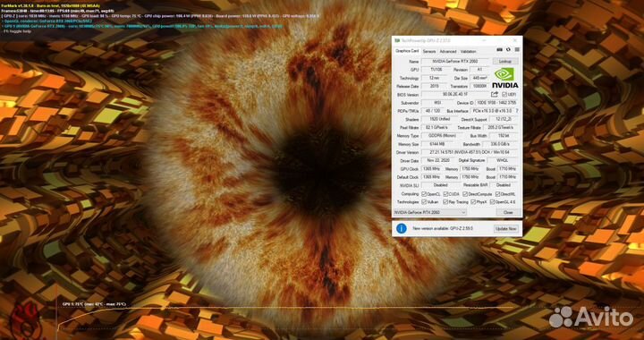The height and width of the screenshot is (340, 644).
Task: Open the GPU-Z screenshot camera icon
Action: pyautogui.click(x=499, y=50)
